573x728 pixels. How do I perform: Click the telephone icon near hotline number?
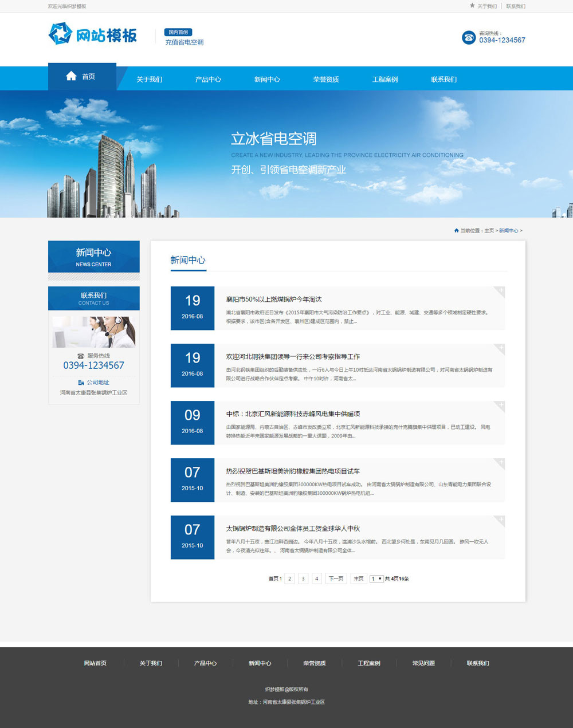pos(469,37)
